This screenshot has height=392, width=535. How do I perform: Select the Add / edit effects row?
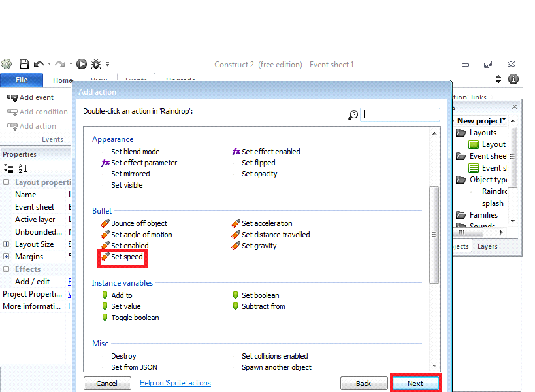[x=35, y=282]
